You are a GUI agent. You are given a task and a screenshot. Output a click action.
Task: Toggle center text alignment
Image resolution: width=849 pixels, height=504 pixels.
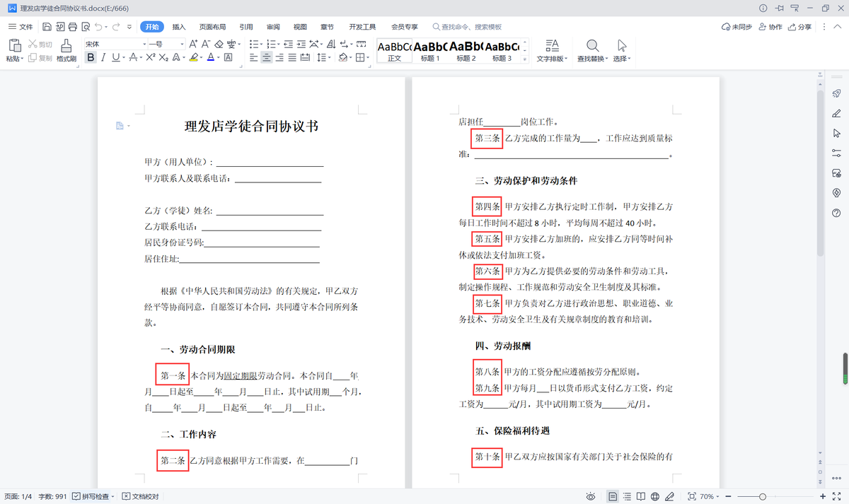[x=267, y=58]
